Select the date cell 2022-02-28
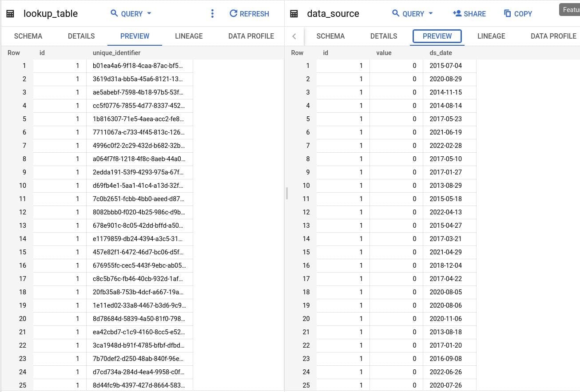The height and width of the screenshot is (392, 580). pos(449,146)
